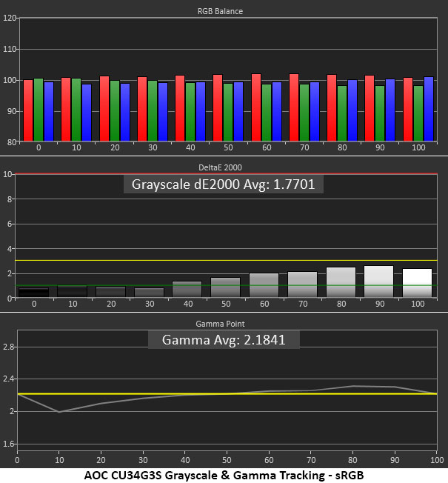The width and height of the screenshot is (448, 483).
Task: Click the 8 label on DeltaE axis
Action: click(x=10, y=199)
